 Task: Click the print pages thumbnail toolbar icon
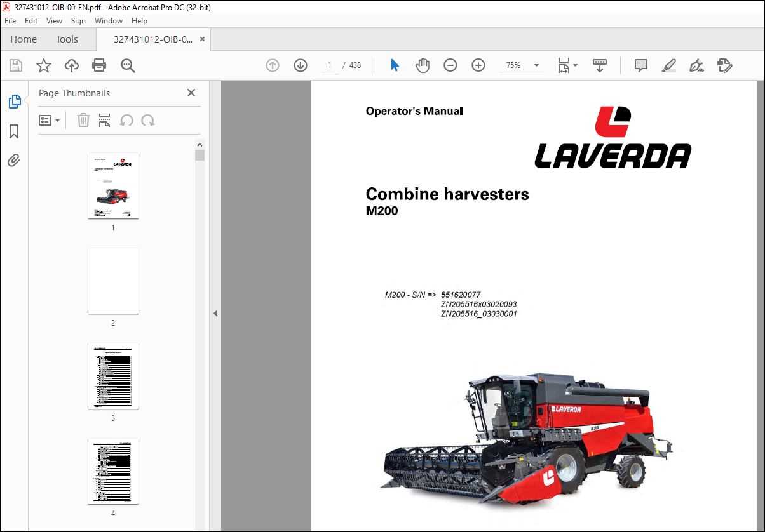pyautogui.click(x=105, y=120)
